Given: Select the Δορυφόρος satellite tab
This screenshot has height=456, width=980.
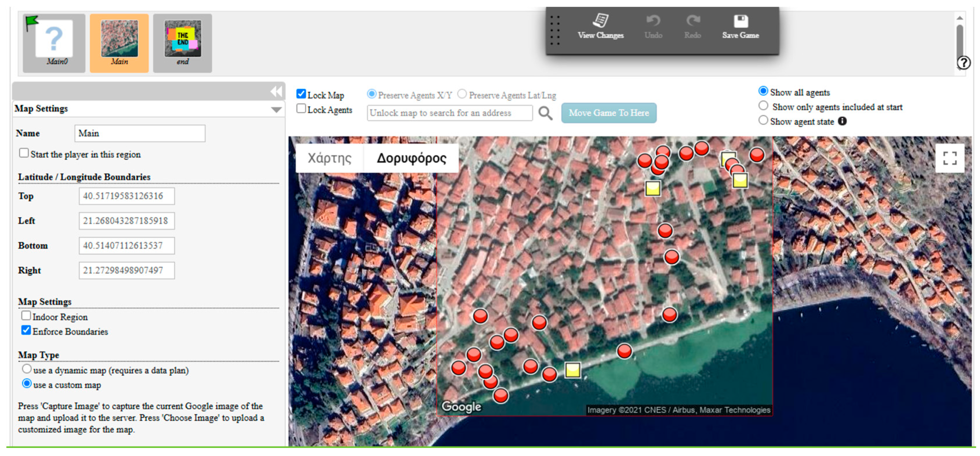Looking at the screenshot, I should [411, 158].
